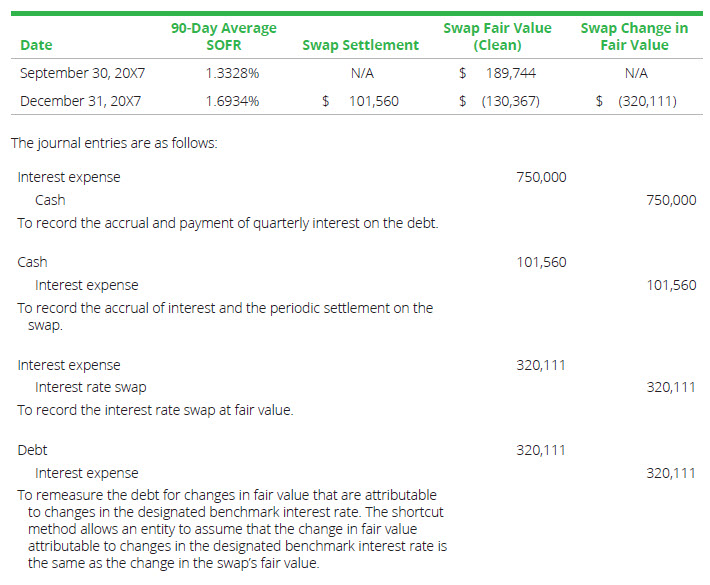Click "The journal entries are as follows" text
710x585 pixels.
114,142
